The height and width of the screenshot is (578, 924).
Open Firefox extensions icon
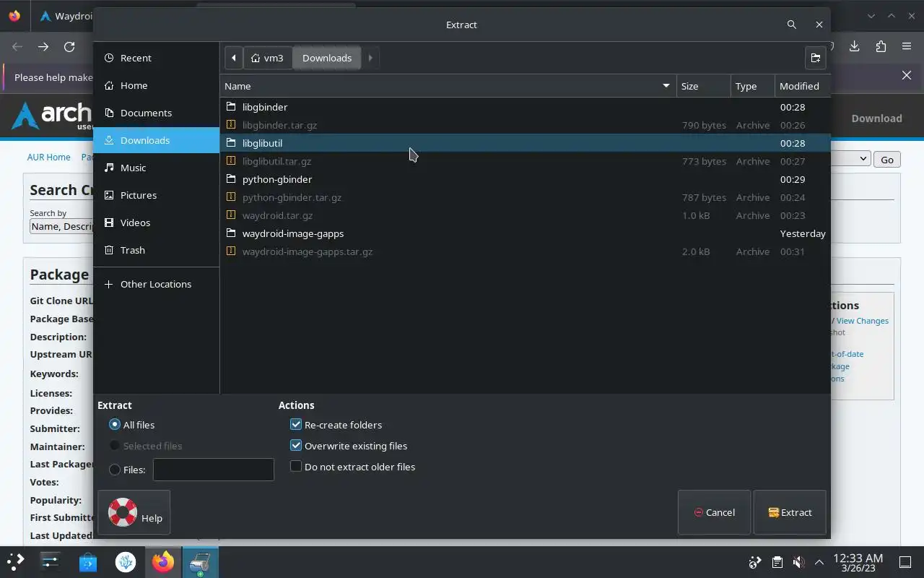(881, 46)
